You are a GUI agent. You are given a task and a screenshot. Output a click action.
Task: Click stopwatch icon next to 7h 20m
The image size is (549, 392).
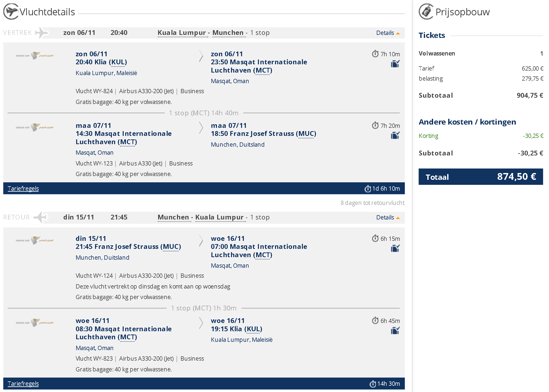[x=375, y=125]
